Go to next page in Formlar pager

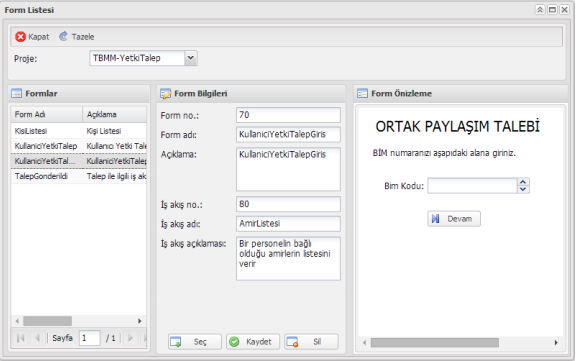(130, 338)
